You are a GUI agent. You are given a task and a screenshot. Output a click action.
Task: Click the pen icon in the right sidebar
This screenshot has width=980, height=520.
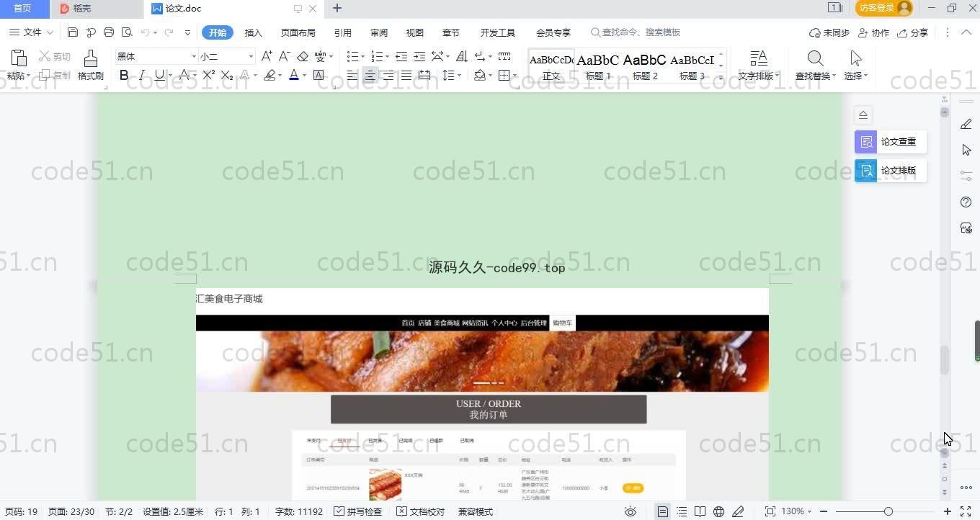point(966,124)
